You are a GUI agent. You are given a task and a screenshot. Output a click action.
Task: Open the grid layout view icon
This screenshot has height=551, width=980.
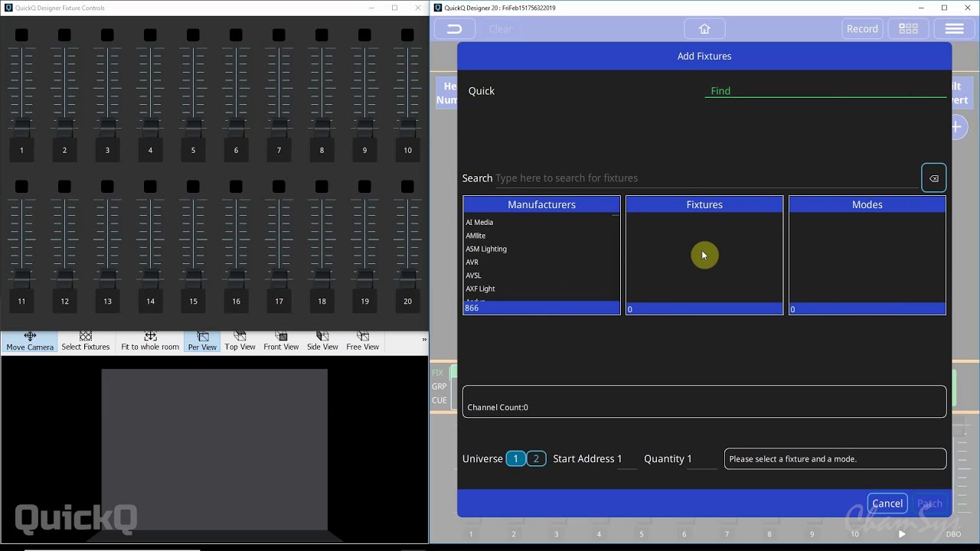tap(908, 29)
